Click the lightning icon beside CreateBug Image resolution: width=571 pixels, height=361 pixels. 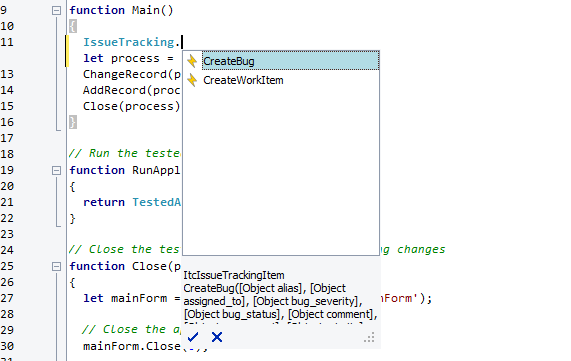click(x=192, y=61)
